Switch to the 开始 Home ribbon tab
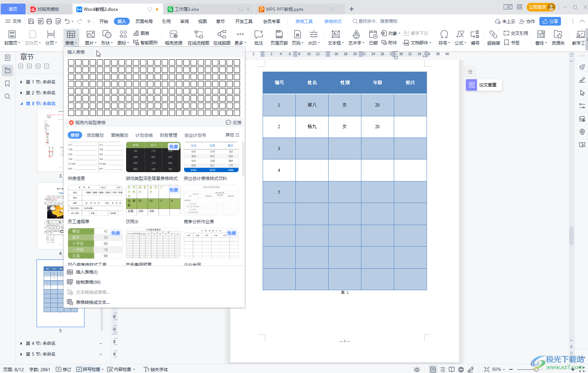Image resolution: width=588 pixels, height=373 pixels. tap(104, 21)
